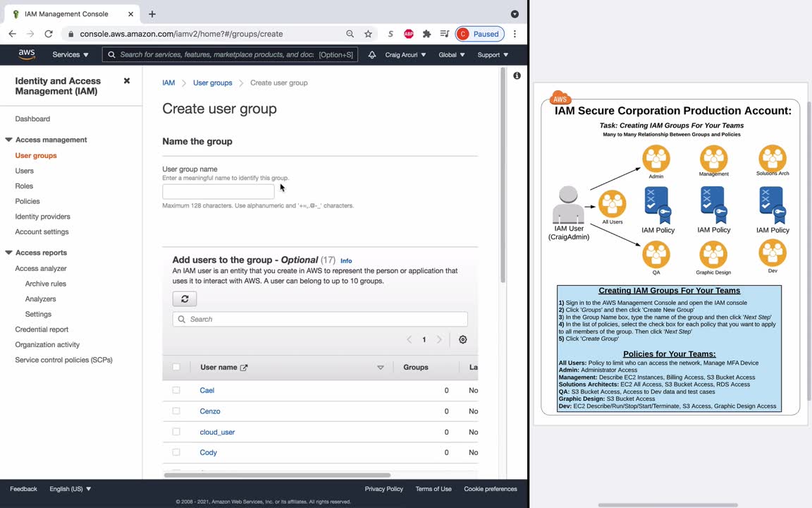812x508 pixels.
Task: Open user Cael's details link
Action: tap(207, 390)
